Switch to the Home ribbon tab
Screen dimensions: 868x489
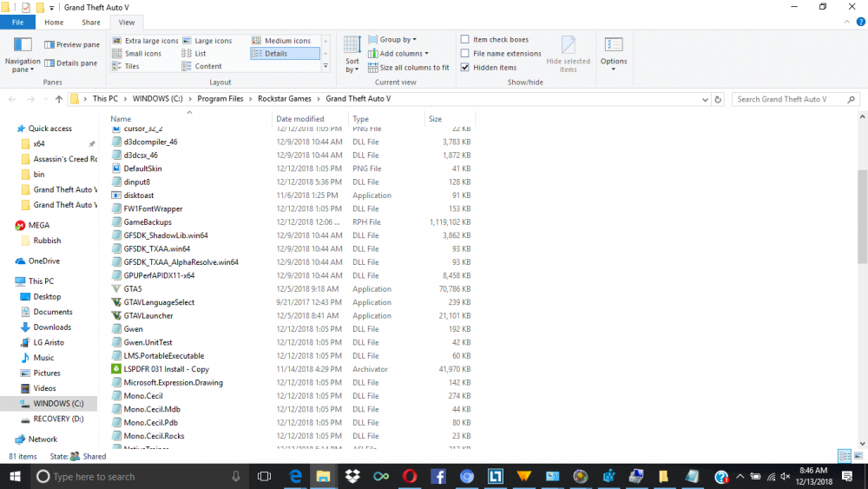click(54, 23)
